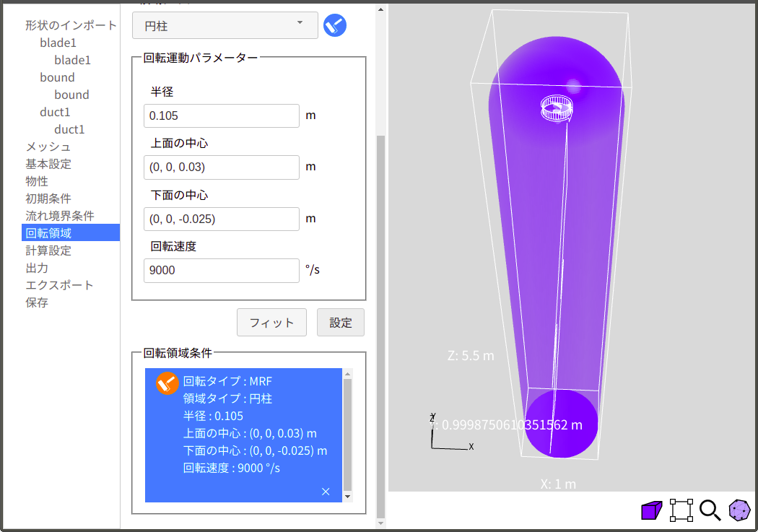Open the 円柱 region type dropdown
The width and height of the screenshot is (758, 532).
point(225,25)
